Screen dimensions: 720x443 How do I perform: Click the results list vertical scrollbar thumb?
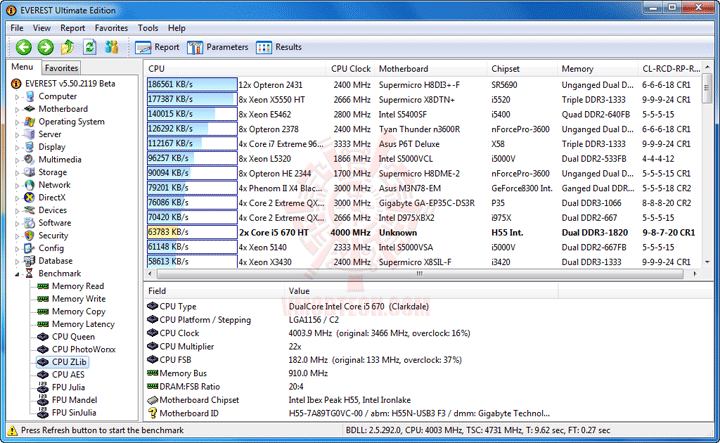click(707, 88)
